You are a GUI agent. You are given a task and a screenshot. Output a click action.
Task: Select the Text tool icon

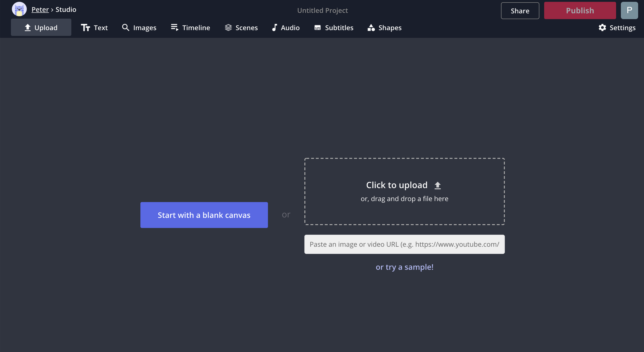point(85,28)
